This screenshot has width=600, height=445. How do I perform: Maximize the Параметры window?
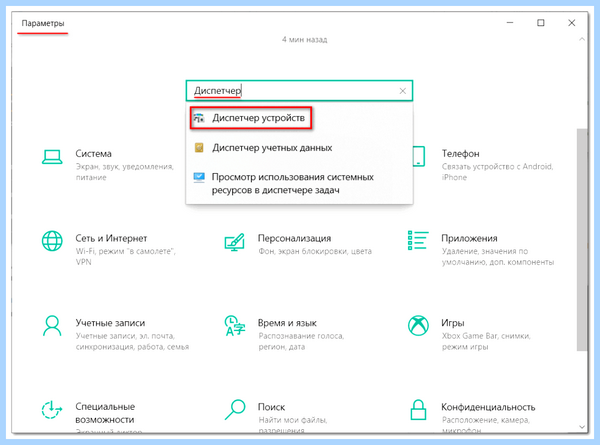[x=541, y=23]
